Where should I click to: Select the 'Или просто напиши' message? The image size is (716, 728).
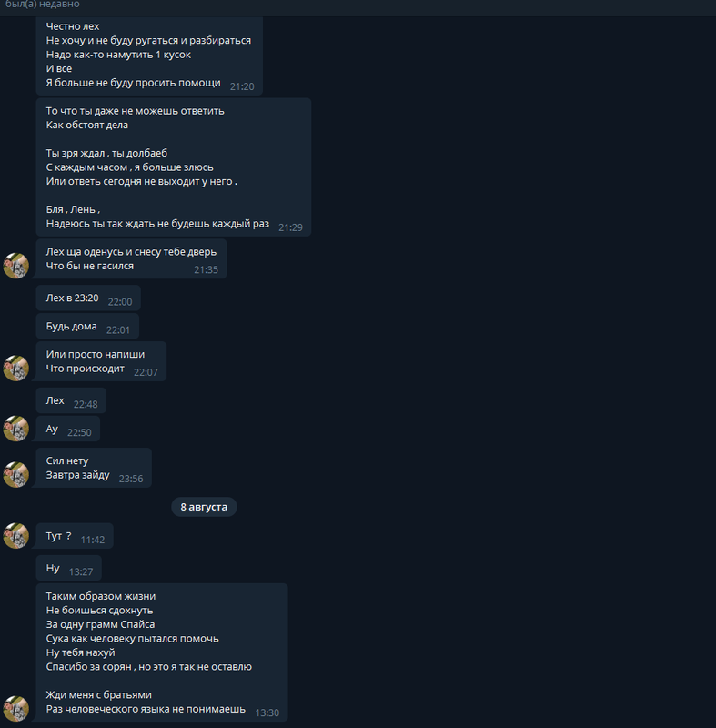coord(101,361)
